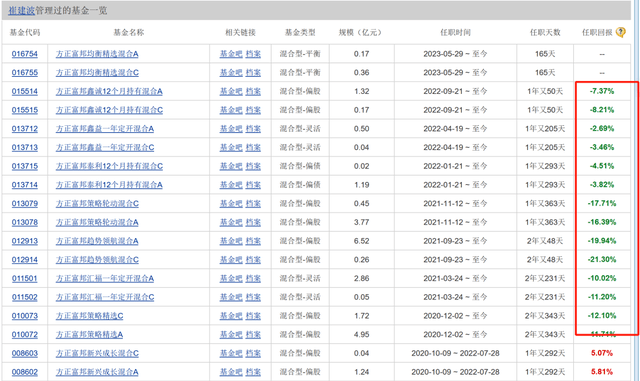Click the help question mark icon beside 任职回报

point(620,32)
